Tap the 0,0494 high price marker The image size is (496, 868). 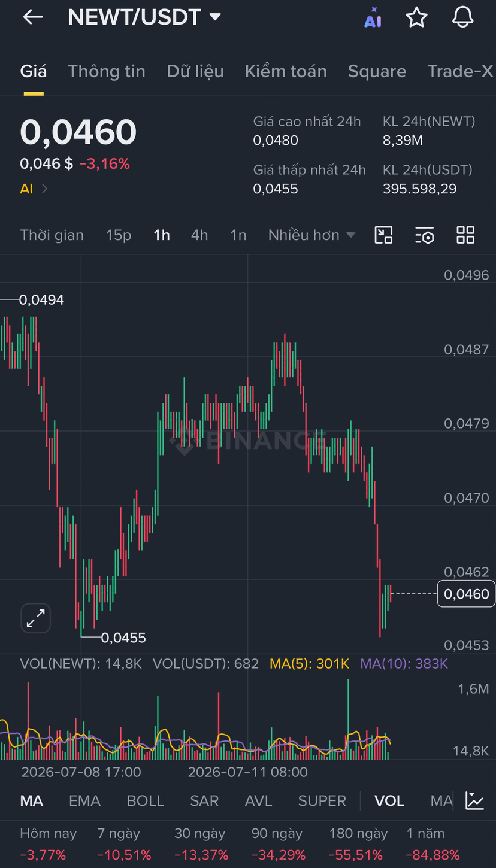coord(41,299)
